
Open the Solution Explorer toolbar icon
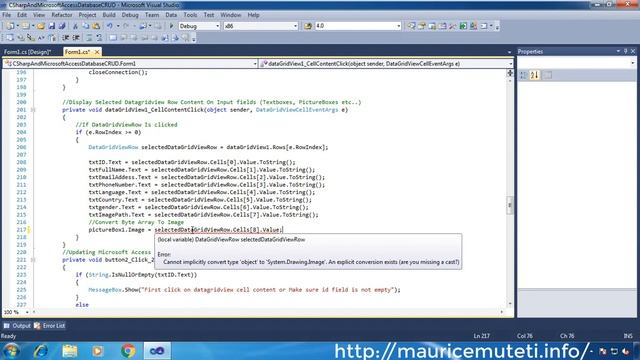[x=411, y=26]
